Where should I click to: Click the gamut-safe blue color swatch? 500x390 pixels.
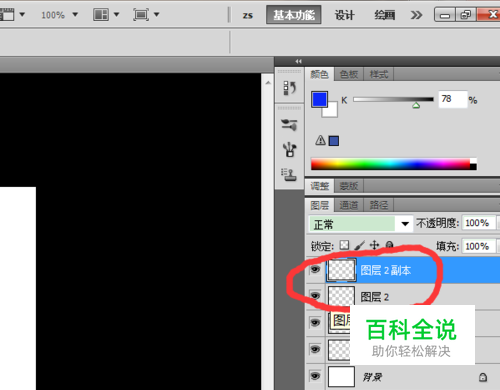(x=334, y=141)
